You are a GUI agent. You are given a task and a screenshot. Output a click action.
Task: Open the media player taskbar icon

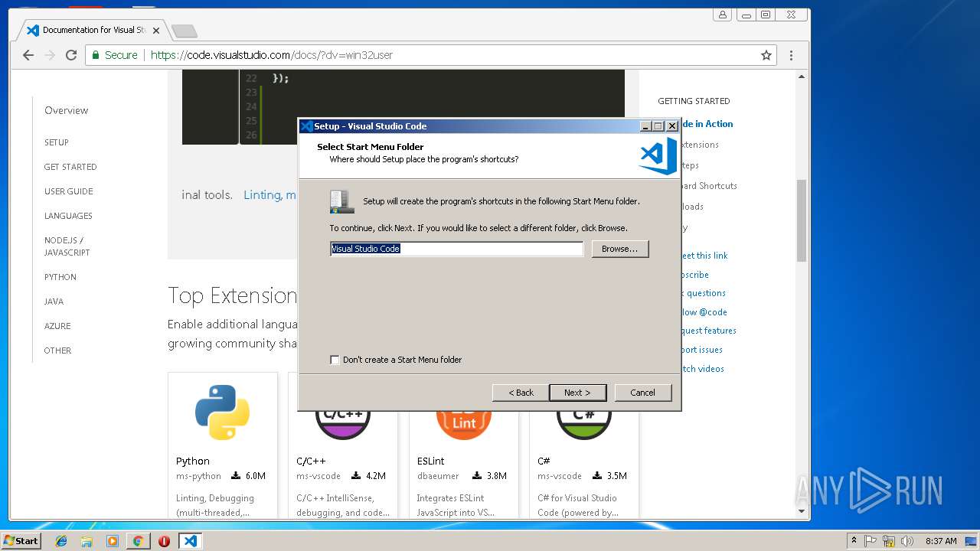tap(113, 541)
